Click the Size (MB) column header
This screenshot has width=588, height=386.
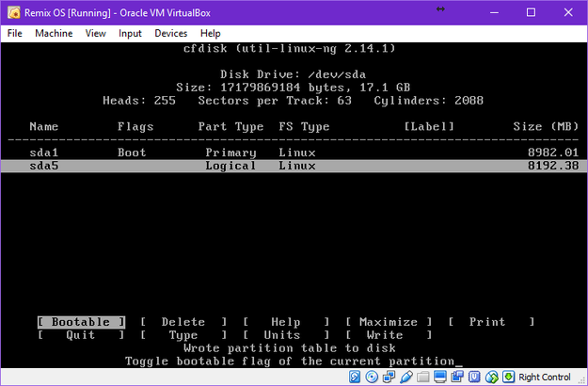pos(546,126)
